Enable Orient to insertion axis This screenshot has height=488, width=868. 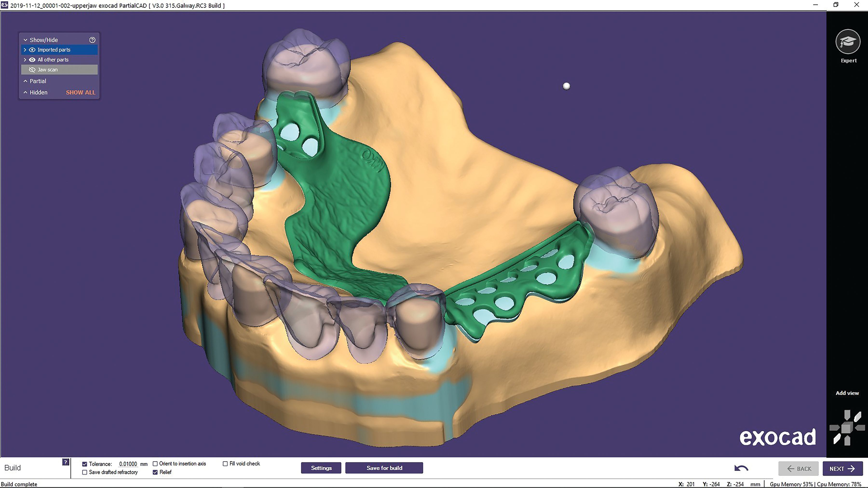pyautogui.click(x=155, y=464)
